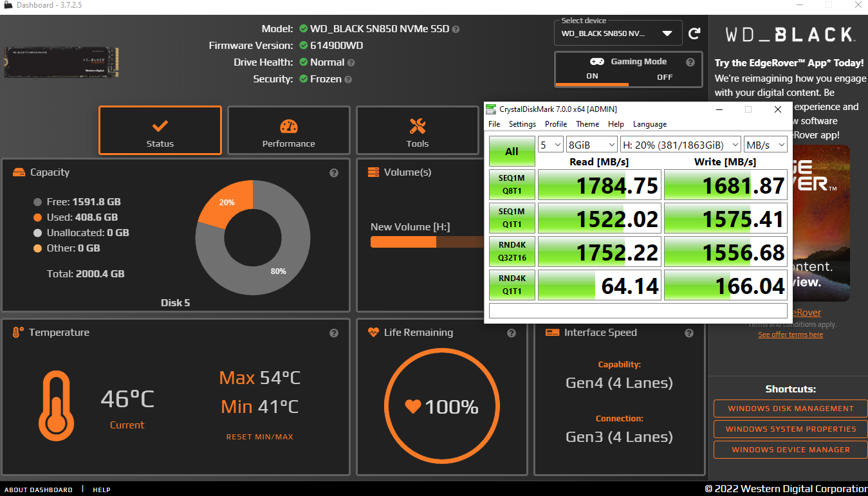Click the Interface Speed panel icon
This screenshot has width=868, height=496.
coord(552,333)
